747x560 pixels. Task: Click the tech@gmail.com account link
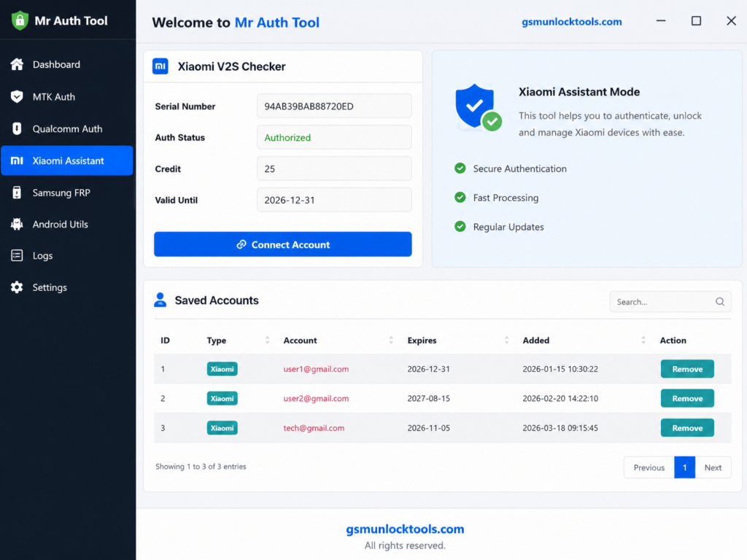[x=314, y=427]
